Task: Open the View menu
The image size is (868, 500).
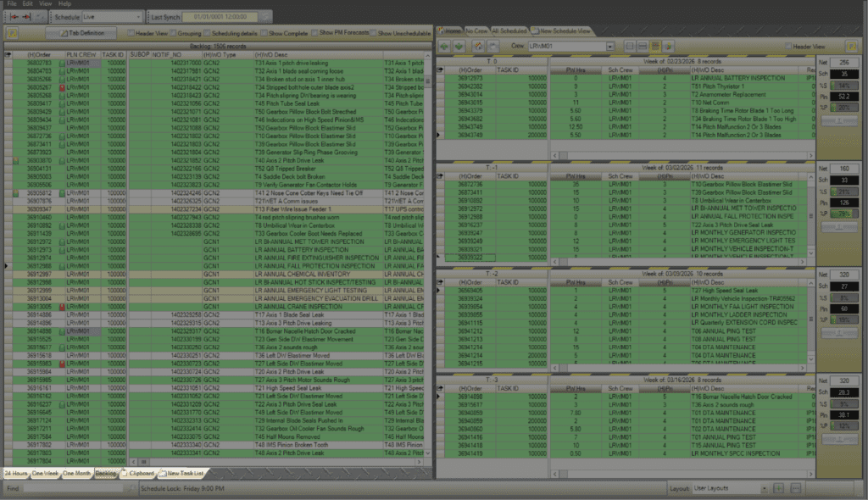Action: tap(46, 4)
